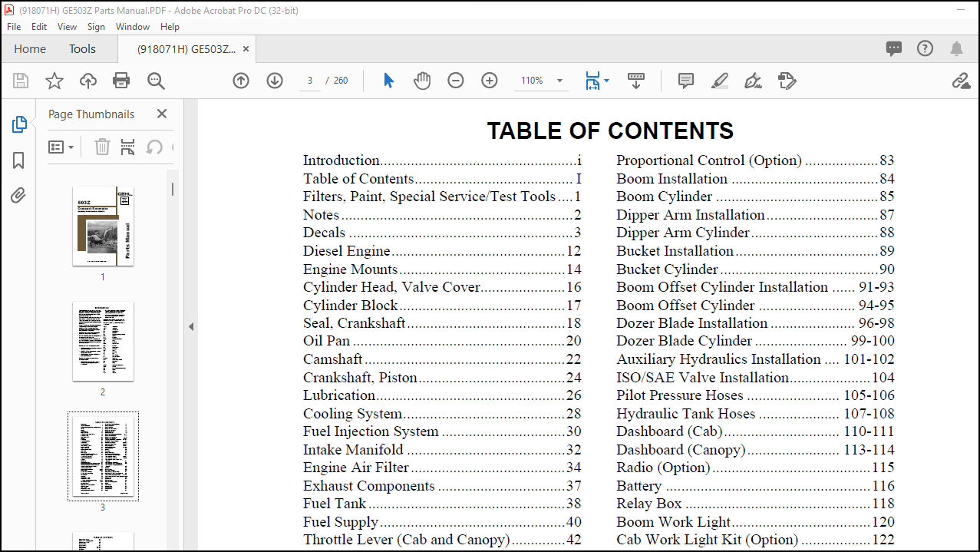
Task: Activate the selection arrow tool
Action: (x=388, y=81)
